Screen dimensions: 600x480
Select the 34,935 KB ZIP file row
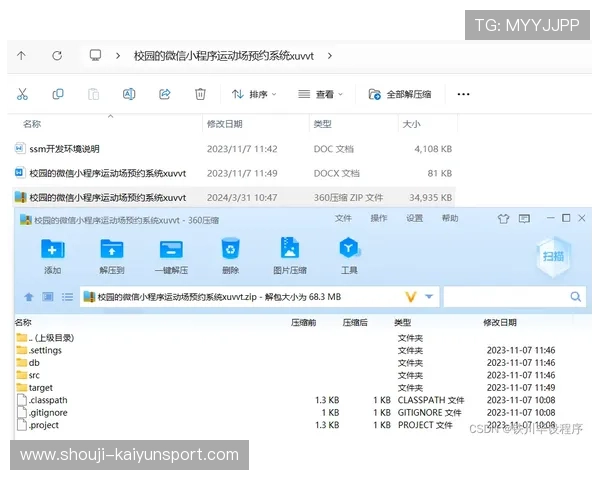click(234, 198)
